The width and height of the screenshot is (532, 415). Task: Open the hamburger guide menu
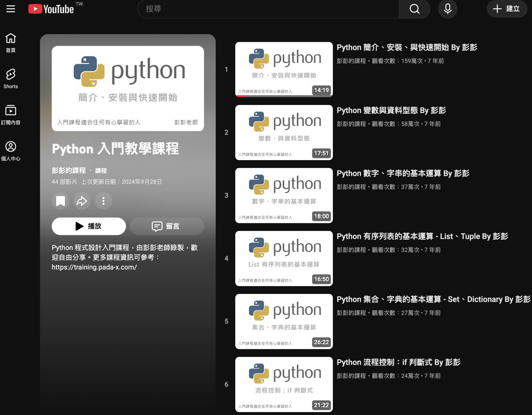(x=11, y=9)
